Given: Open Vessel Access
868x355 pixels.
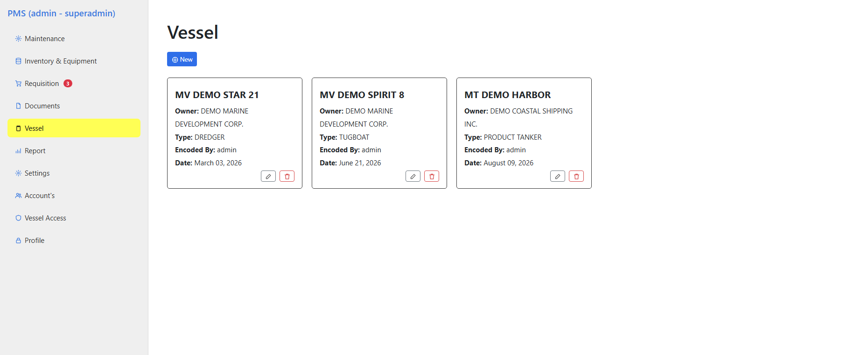Looking at the screenshot, I should point(74,218).
